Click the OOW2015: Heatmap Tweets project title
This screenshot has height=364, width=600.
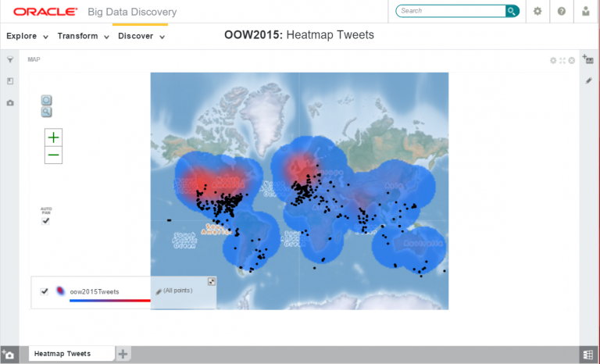coord(299,35)
